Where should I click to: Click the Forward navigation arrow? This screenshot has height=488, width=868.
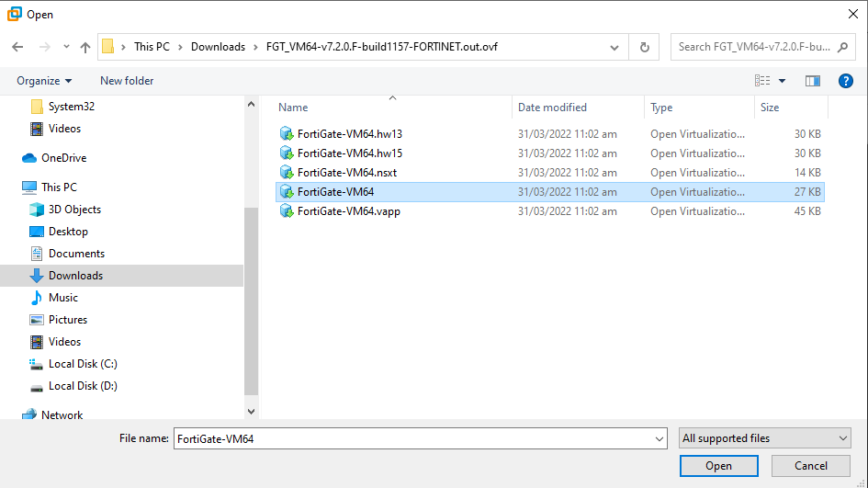tap(45, 47)
